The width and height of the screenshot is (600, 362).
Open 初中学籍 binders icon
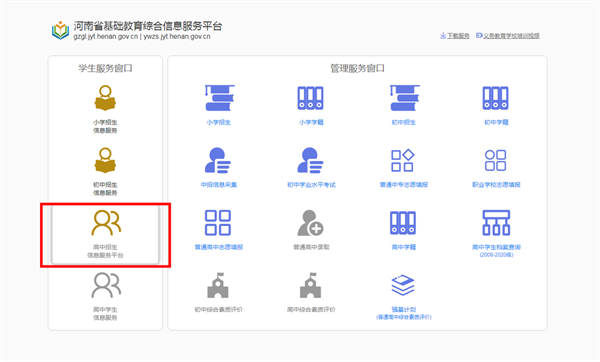coord(496,98)
